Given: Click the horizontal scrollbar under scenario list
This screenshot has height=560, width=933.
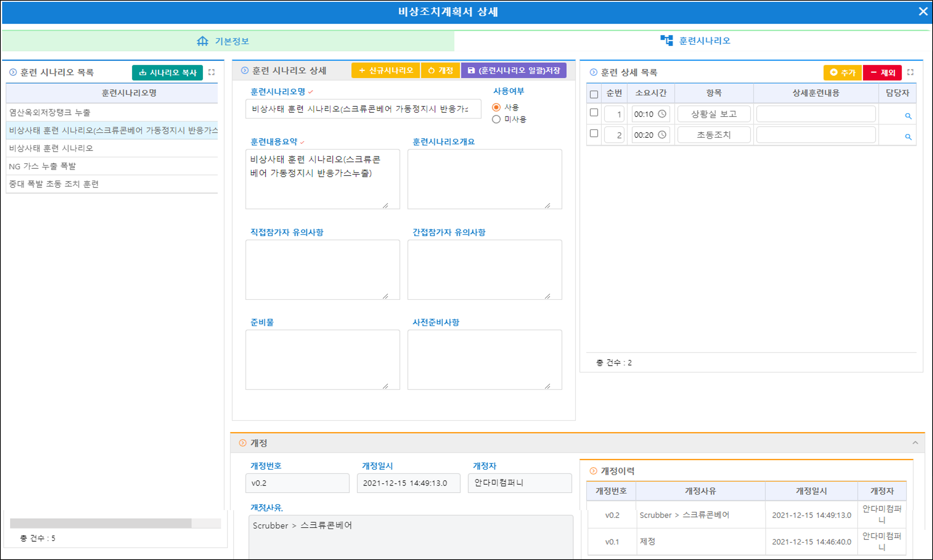Looking at the screenshot, I should coord(100,523).
